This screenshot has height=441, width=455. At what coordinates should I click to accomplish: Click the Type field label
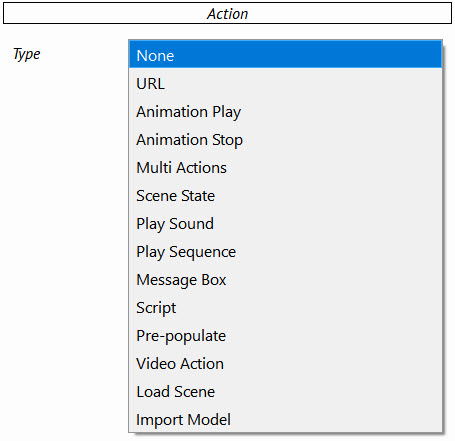(26, 54)
